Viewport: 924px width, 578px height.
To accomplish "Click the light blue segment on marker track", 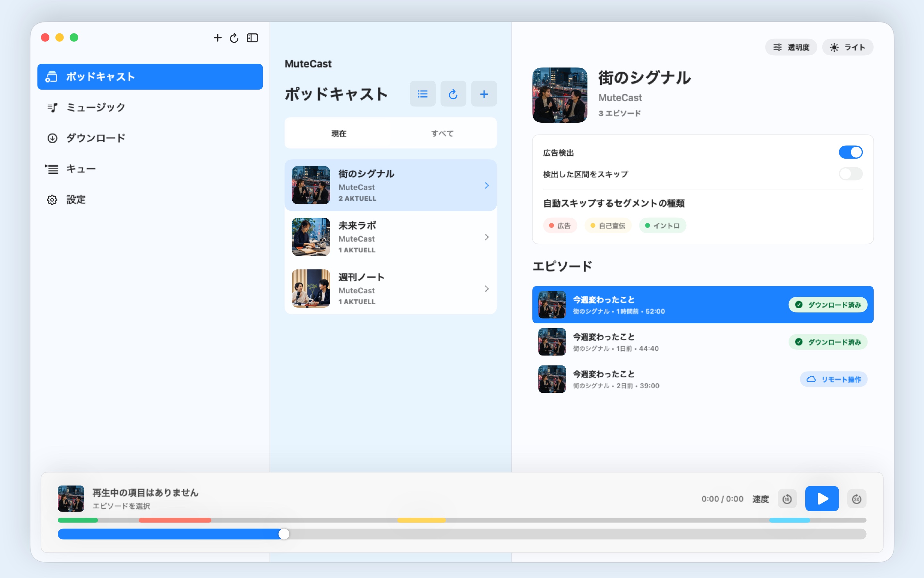I will point(789,520).
